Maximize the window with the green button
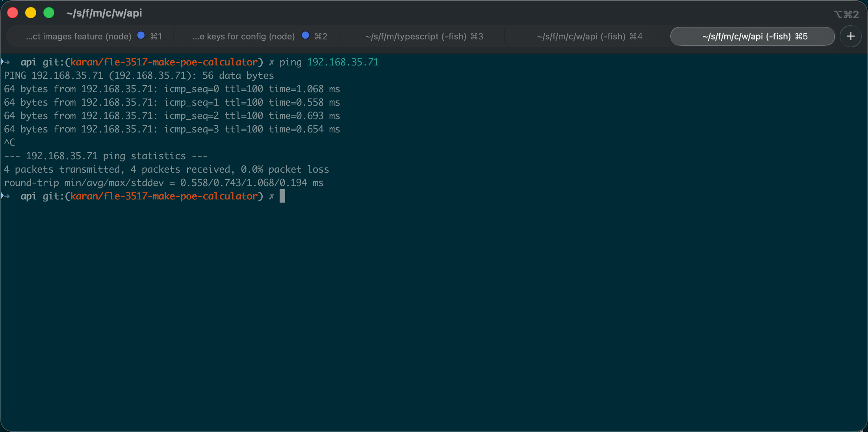This screenshot has width=868, height=432. click(49, 13)
